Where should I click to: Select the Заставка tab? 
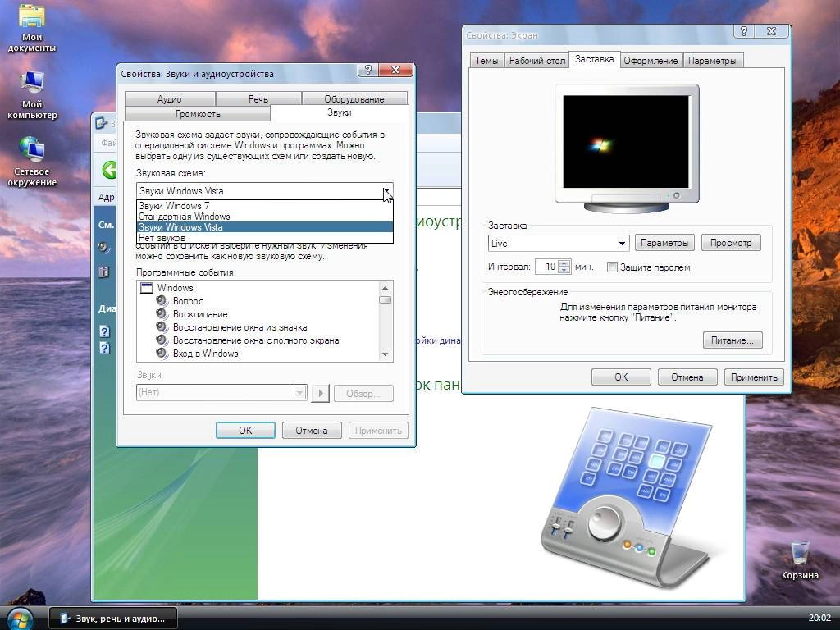pyautogui.click(x=594, y=59)
